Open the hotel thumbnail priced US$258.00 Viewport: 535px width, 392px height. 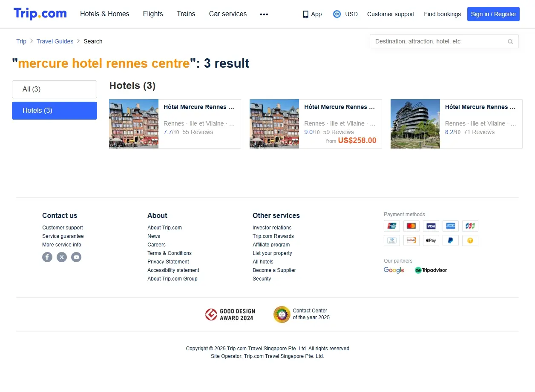click(274, 124)
